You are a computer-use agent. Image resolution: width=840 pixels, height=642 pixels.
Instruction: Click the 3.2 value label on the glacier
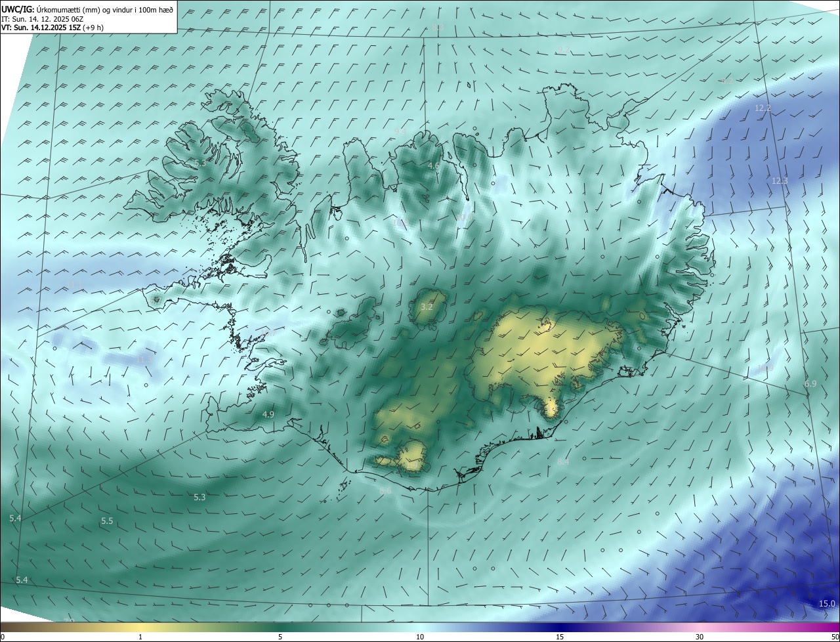427,307
